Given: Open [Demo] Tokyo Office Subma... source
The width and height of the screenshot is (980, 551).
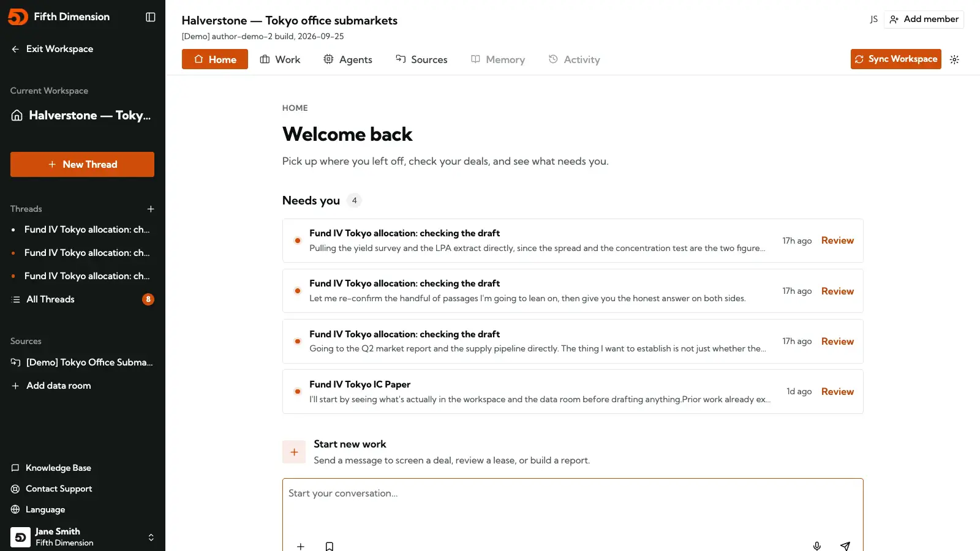Looking at the screenshot, I should (82, 362).
